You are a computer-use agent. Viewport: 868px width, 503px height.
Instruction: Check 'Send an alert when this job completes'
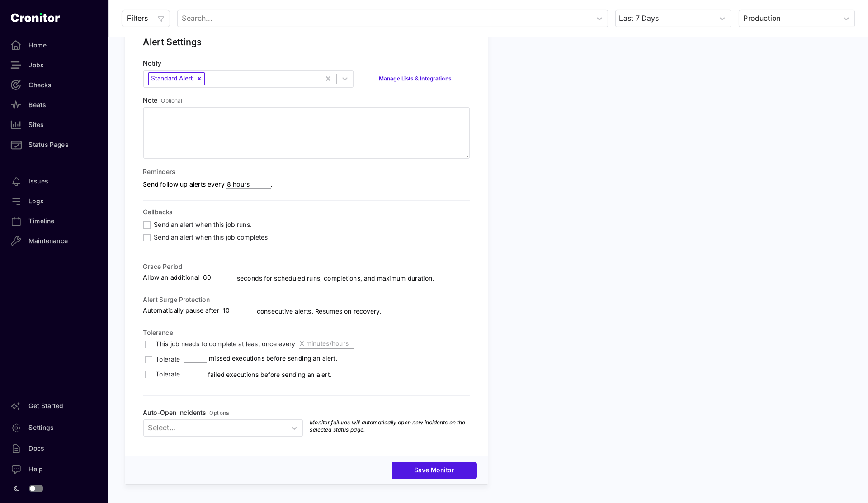[147, 238]
